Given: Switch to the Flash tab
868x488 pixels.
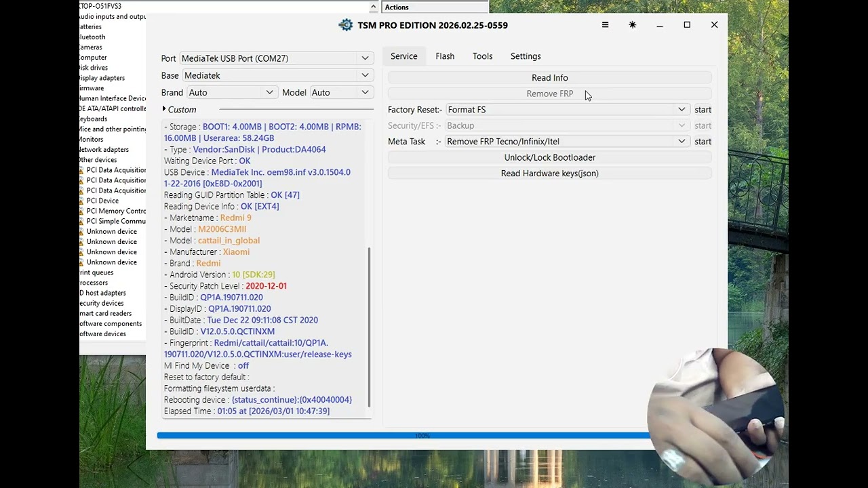Looking at the screenshot, I should click(445, 56).
